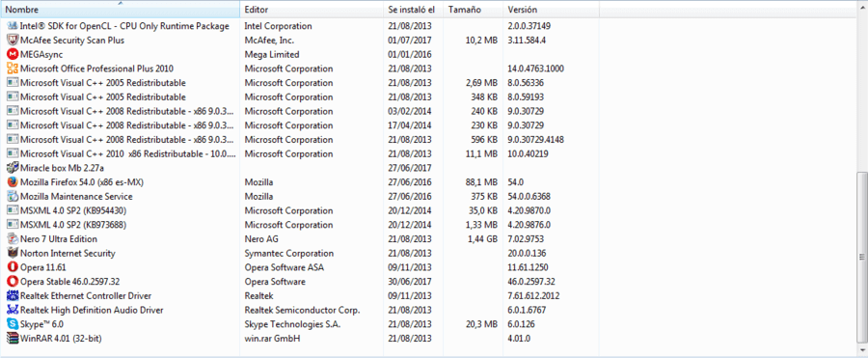Select Opera Stable 46.0.2597.32 name

pyautogui.click(x=69, y=282)
